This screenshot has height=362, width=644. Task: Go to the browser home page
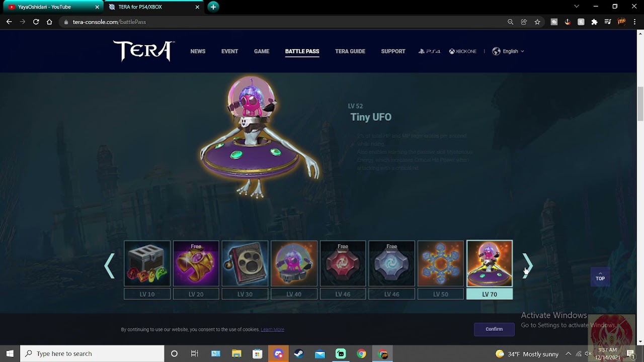click(49, 22)
